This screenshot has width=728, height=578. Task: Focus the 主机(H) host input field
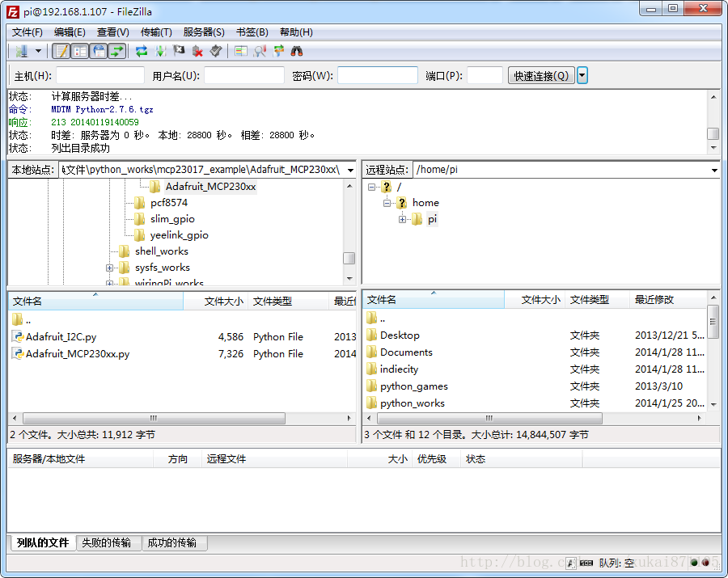[99, 75]
